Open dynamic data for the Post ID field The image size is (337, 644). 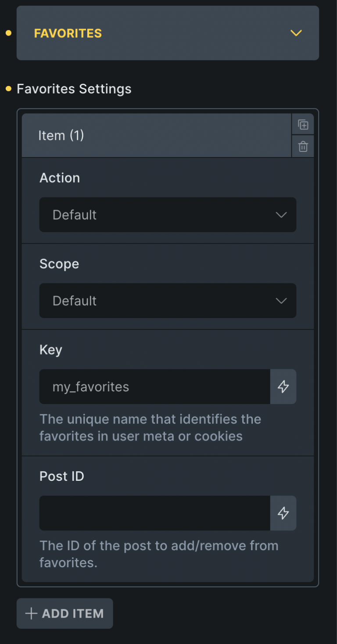(x=283, y=513)
